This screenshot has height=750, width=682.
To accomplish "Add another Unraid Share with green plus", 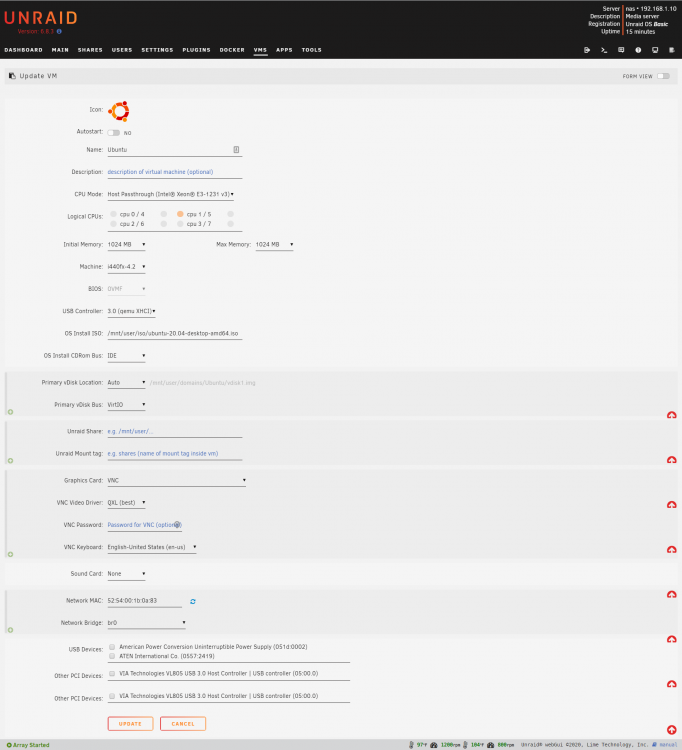I will [x=10, y=461].
